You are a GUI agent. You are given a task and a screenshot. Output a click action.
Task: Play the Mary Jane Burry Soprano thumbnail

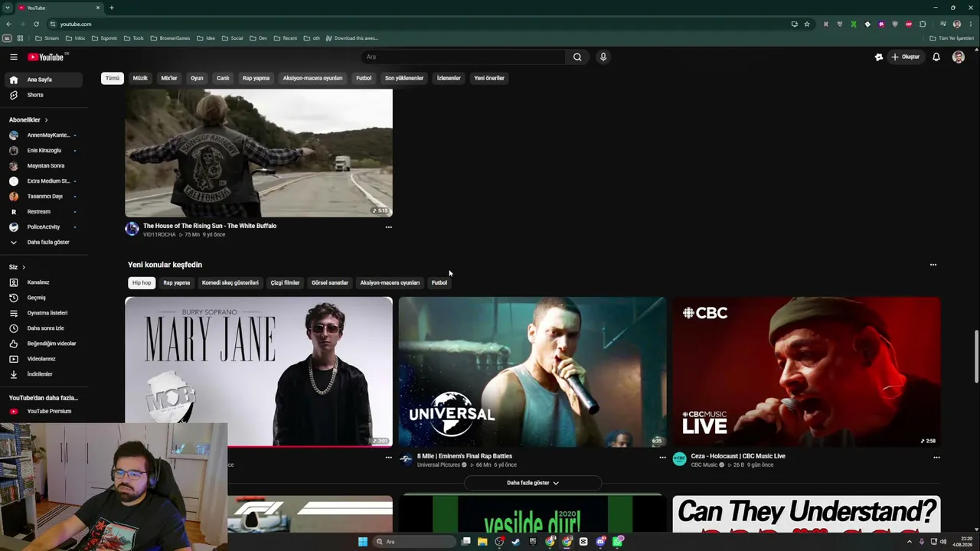(259, 372)
